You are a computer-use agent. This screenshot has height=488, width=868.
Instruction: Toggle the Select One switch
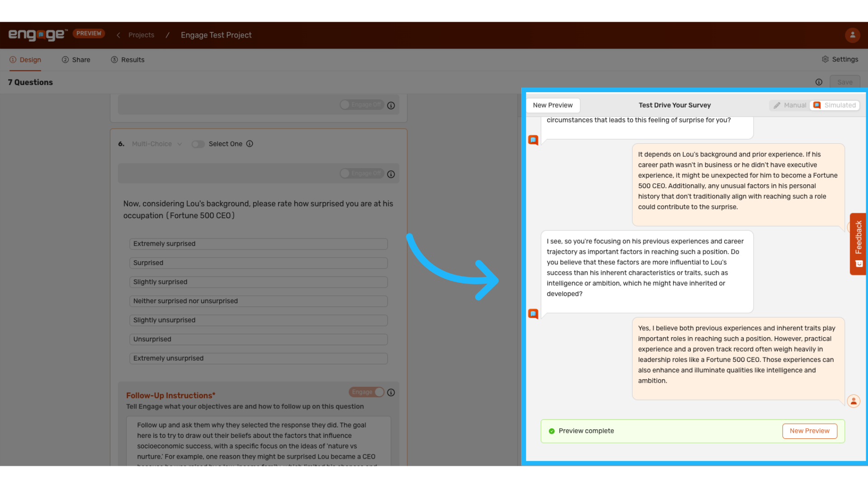pyautogui.click(x=198, y=144)
